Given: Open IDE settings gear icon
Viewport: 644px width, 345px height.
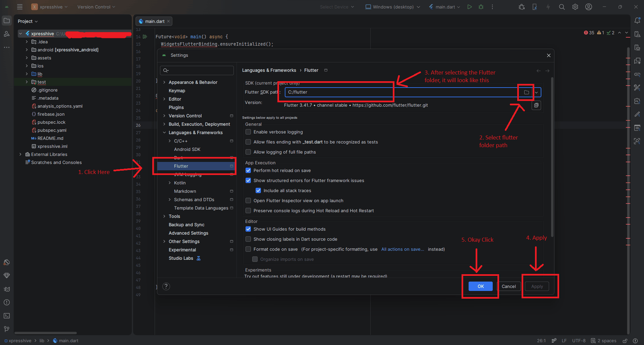Looking at the screenshot, I should point(575,7).
